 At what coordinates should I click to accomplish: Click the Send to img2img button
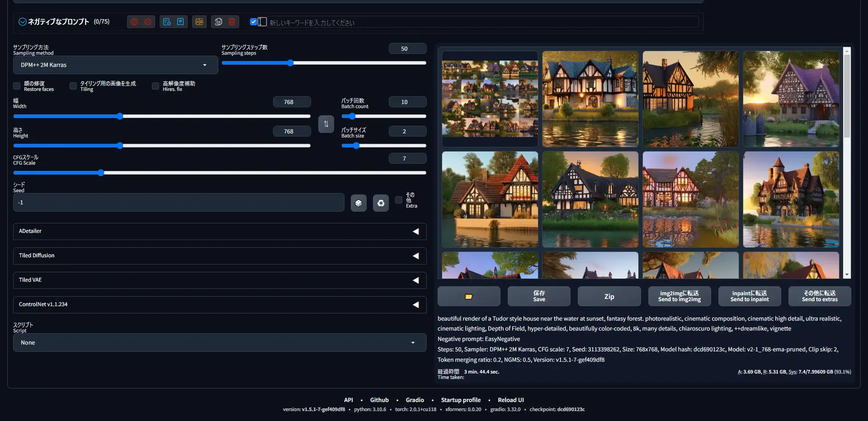(679, 297)
